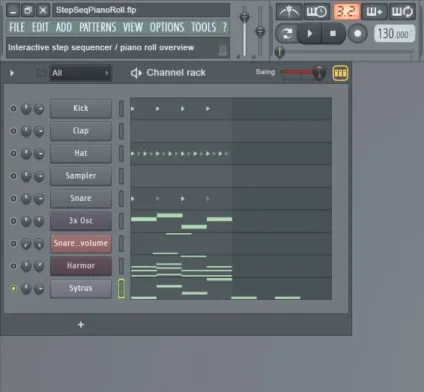
Task: Switch pattern/song mode button
Action: pyautogui.click(x=287, y=34)
